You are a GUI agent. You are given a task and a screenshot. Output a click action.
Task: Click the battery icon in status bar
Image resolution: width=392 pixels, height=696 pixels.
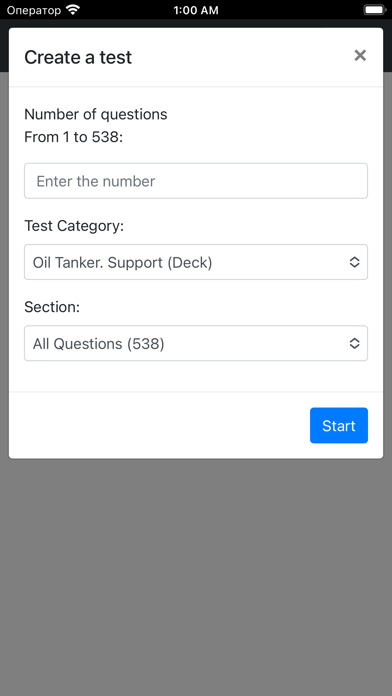click(375, 9)
